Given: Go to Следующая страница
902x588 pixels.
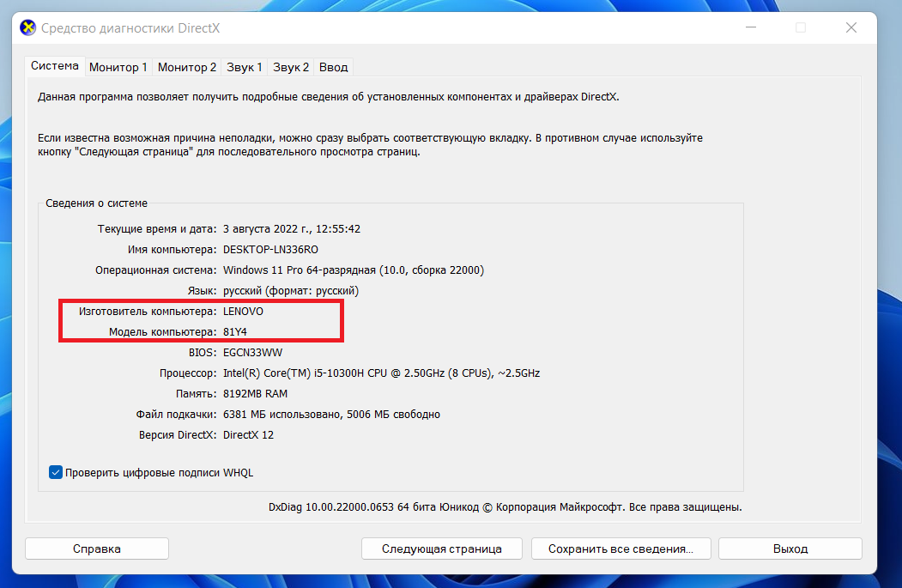Looking at the screenshot, I should pyautogui.click(x=442, y=549).
